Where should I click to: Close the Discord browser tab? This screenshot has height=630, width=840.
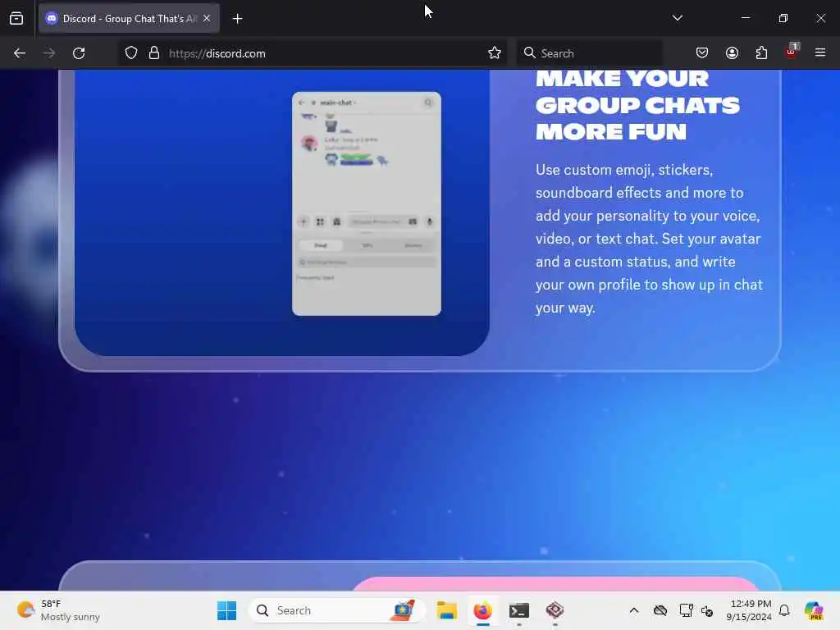(207, 18)
